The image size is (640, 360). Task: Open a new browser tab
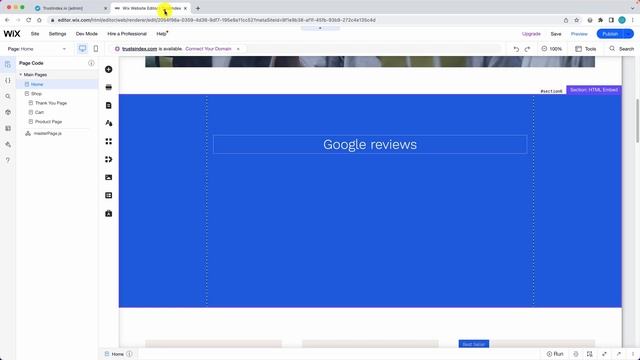tap(198, 8)
